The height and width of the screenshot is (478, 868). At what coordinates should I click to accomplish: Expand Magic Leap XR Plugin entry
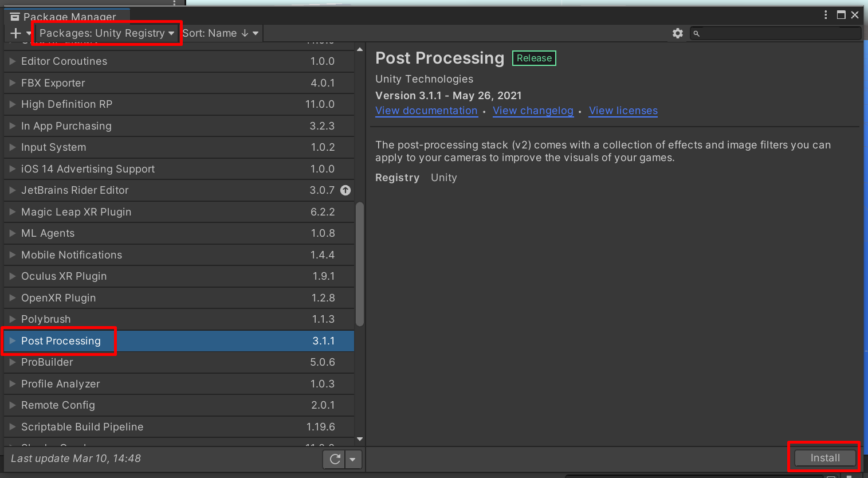click(13, 211)
